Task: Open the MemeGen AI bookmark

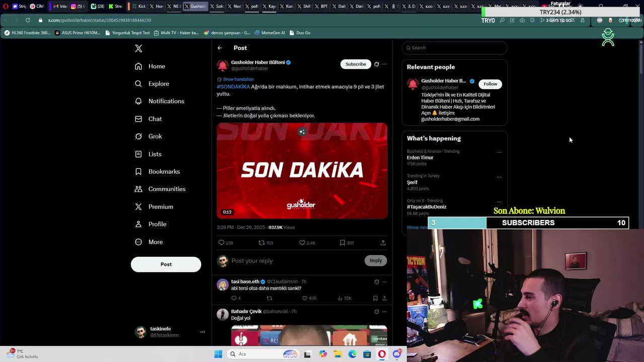Action: click(270, 33)
